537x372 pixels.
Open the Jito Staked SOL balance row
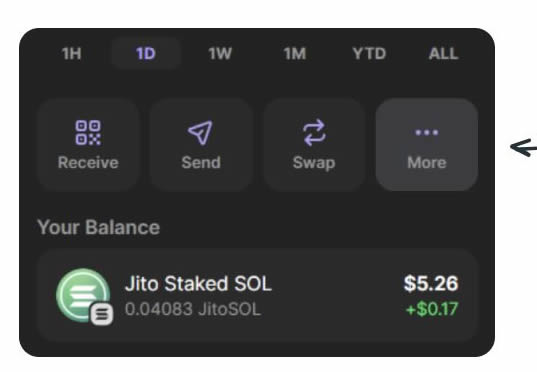tap(257, 296)
